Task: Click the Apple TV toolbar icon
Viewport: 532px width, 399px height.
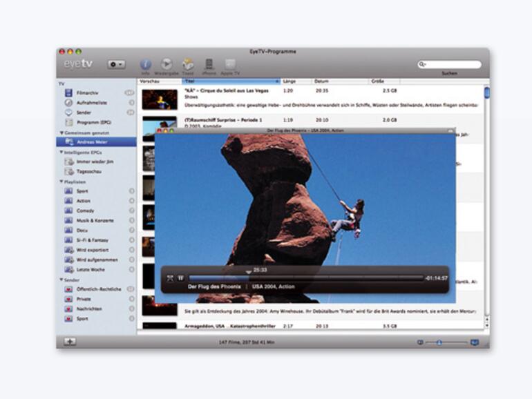Action: click(230, 64)
